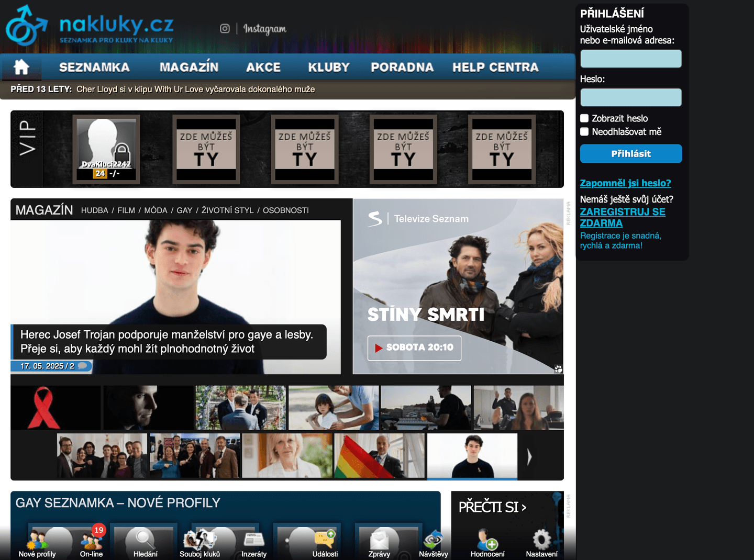This screenshot has height=560, width=754.
Task: Open the SEZNAMKA menu item
Action: pos(94,67)
